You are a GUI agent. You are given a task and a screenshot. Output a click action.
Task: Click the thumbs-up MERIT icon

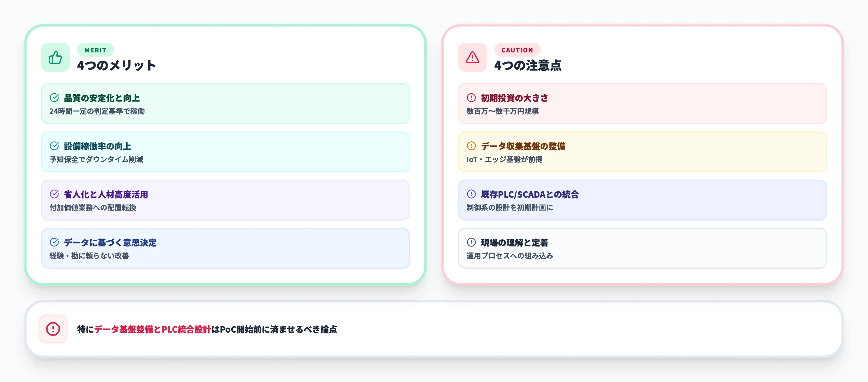55,57
